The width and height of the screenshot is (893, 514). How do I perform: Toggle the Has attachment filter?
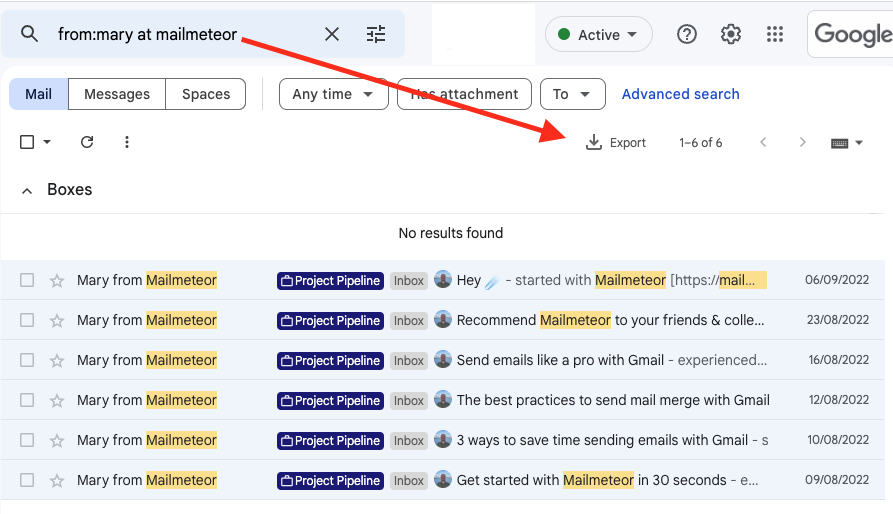pos(464,94)
